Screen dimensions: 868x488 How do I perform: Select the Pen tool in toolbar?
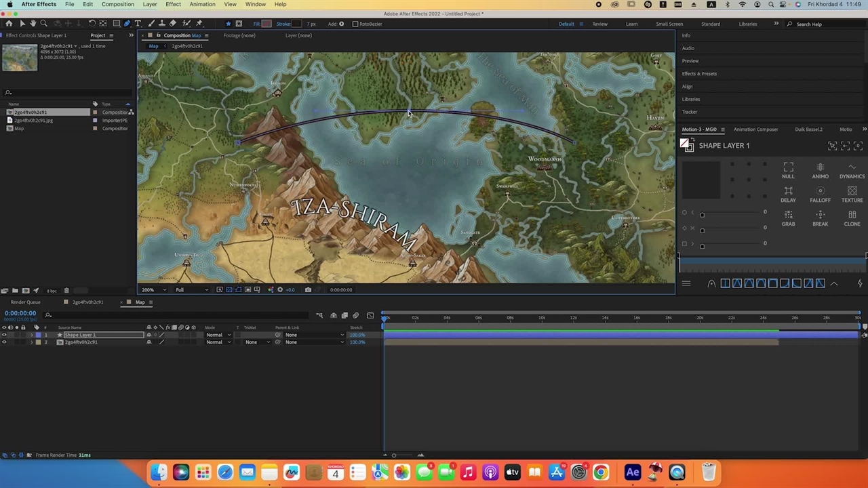(127, 24)
